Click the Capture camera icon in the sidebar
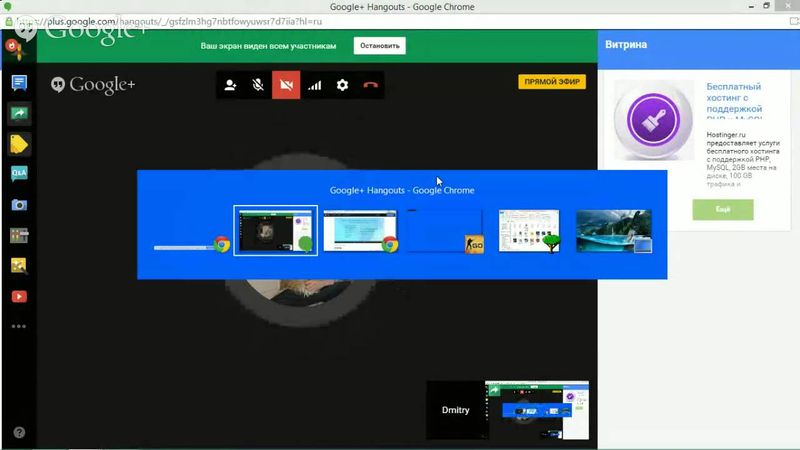Screen dimensions: 800x450 click(x=18, y=205)
